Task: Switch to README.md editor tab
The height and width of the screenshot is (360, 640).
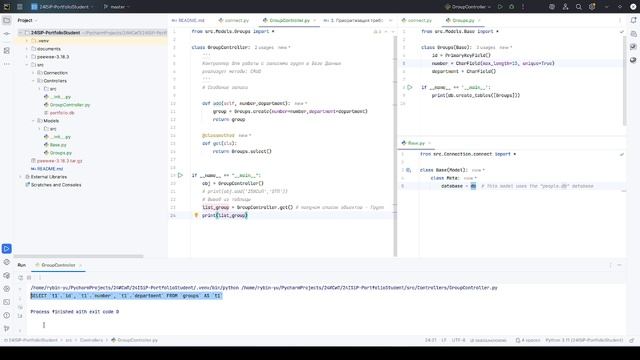Action: [x=188, y=20]
